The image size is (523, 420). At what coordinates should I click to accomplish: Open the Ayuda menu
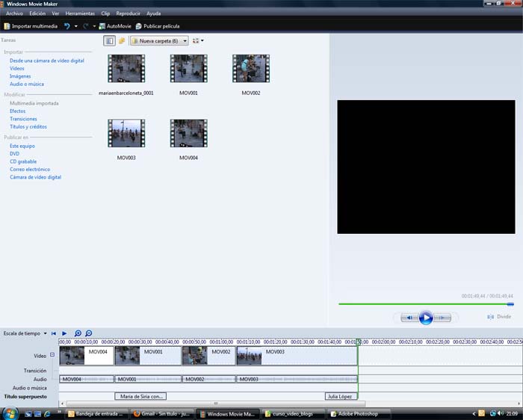point(153,13)
